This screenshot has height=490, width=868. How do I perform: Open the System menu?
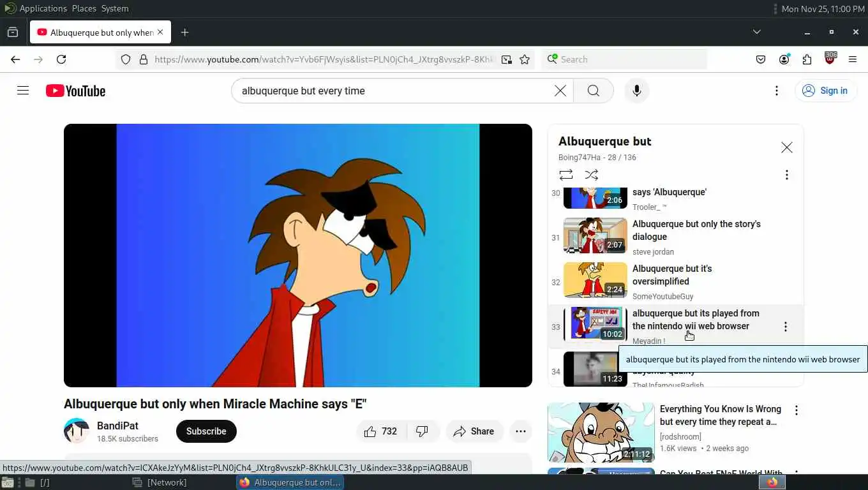(x=115, y=8)
